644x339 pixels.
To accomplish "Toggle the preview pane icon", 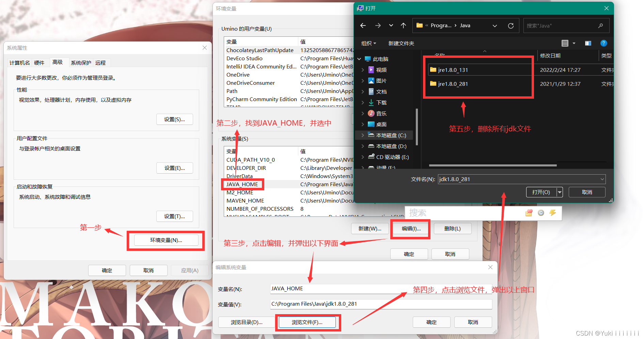I will [x=588, y=43].
